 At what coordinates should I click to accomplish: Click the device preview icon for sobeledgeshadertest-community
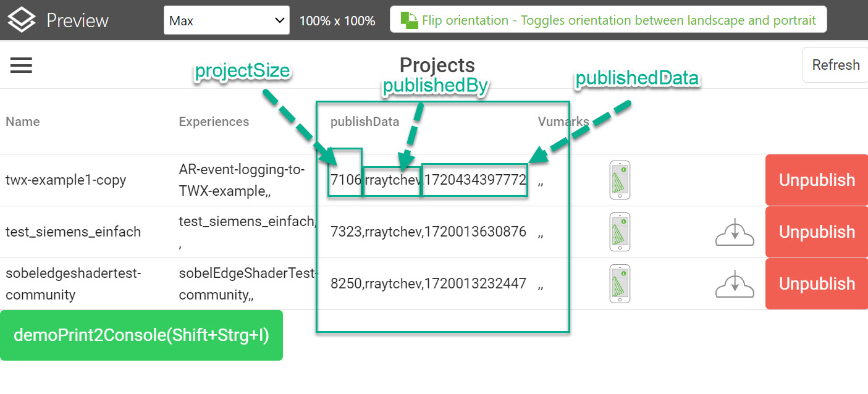tap(619, 283)
